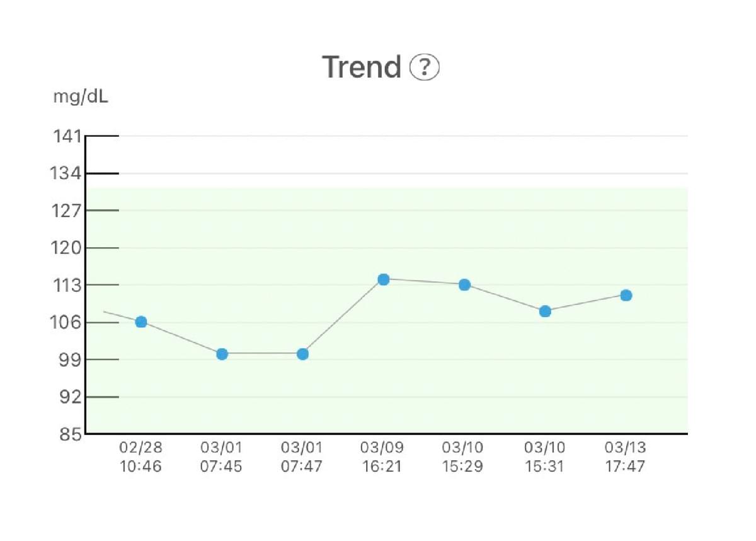Click the 03/01 07:45 data point dot

(222, 354)
